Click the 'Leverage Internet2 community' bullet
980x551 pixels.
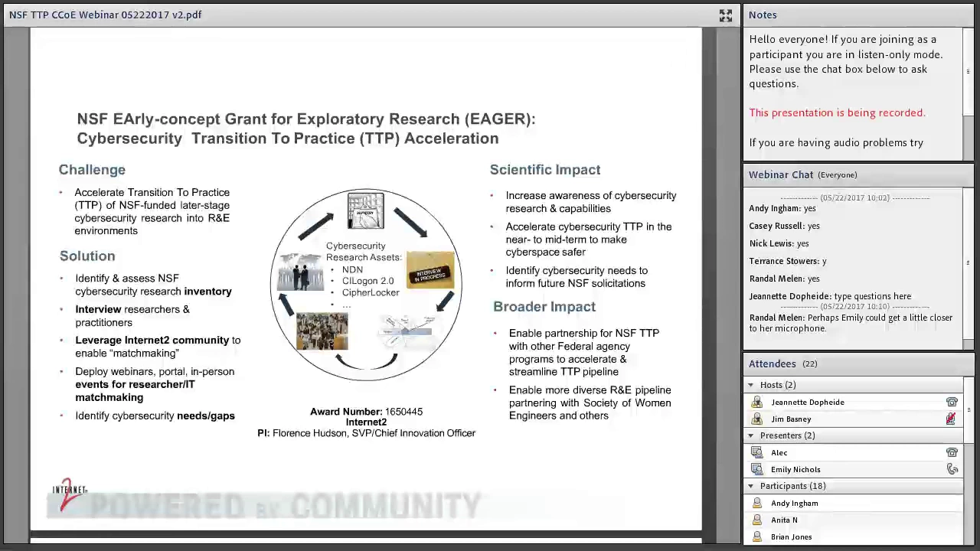[158, 347]
